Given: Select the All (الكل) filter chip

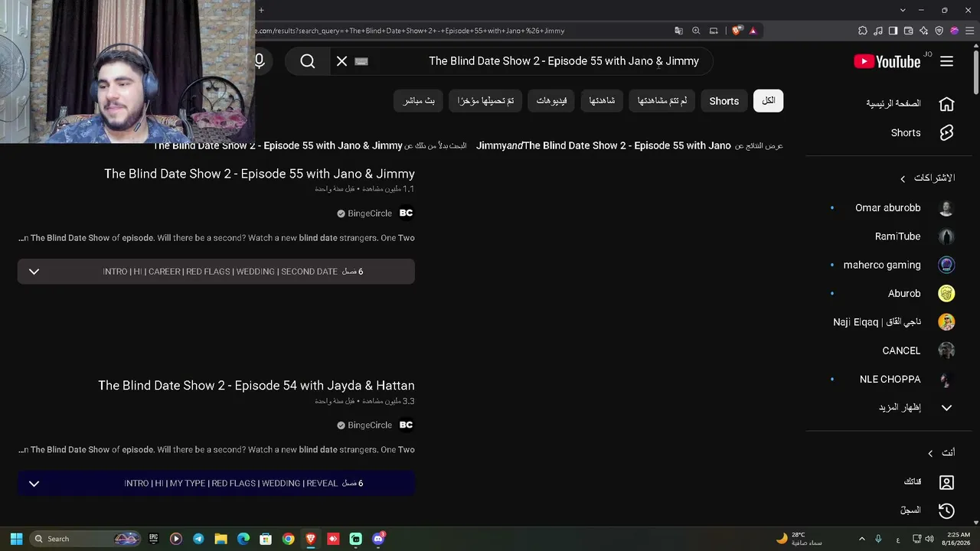Looking at the screenshot, I should pyautogui.click(x=769, y=101).
